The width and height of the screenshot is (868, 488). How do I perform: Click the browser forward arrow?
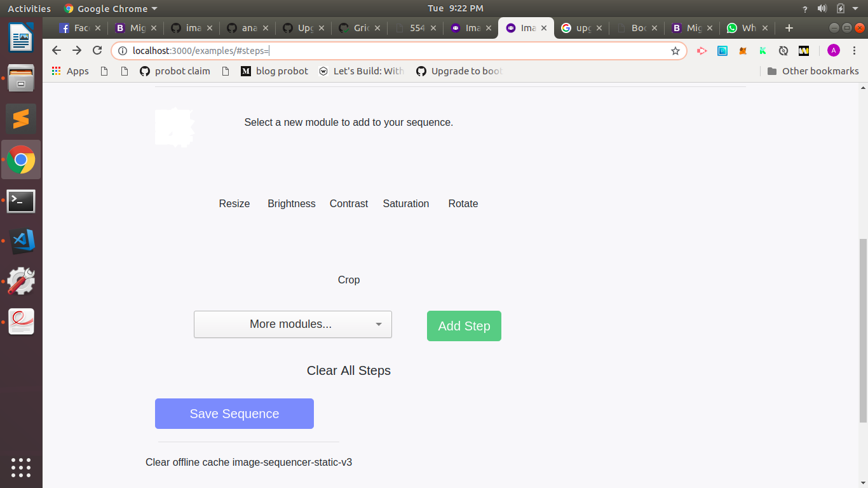77,51
